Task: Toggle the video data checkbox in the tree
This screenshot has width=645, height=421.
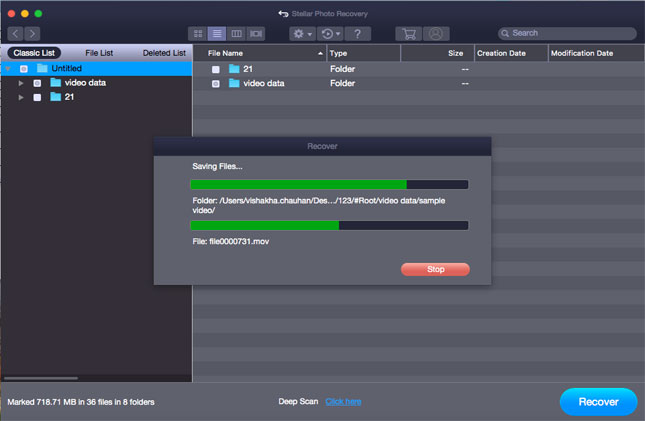Action: click(37, 83)
